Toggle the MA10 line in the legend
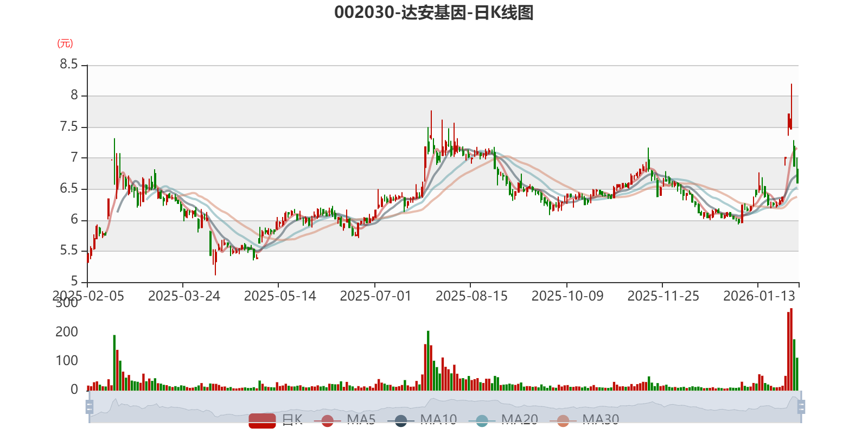Image resolution: width=868 pixels, height=434 pixels. tap(422, 420)
